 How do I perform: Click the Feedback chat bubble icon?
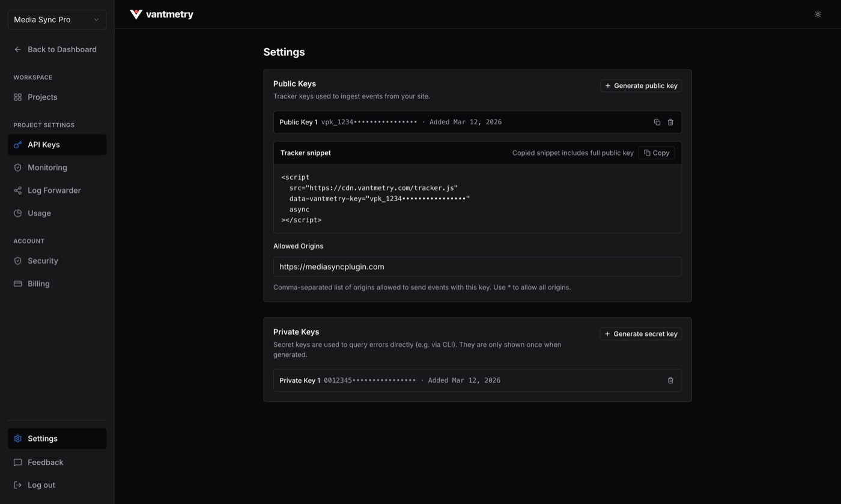pos(18,463)
